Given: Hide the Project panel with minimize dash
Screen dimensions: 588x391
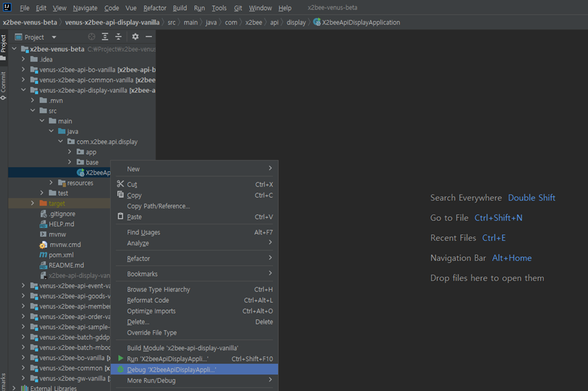Looking at the screenshot, I should (149, 37).
